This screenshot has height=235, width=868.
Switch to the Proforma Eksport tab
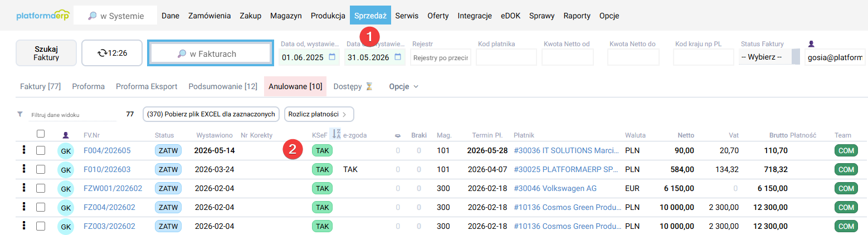tap(147, 86)
